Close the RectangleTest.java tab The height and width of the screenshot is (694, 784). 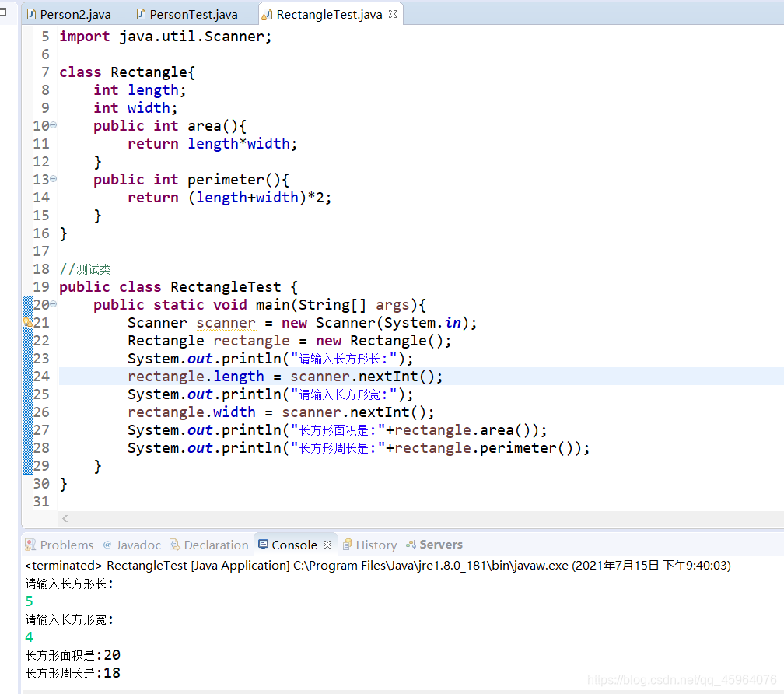[x=393, y=14]
